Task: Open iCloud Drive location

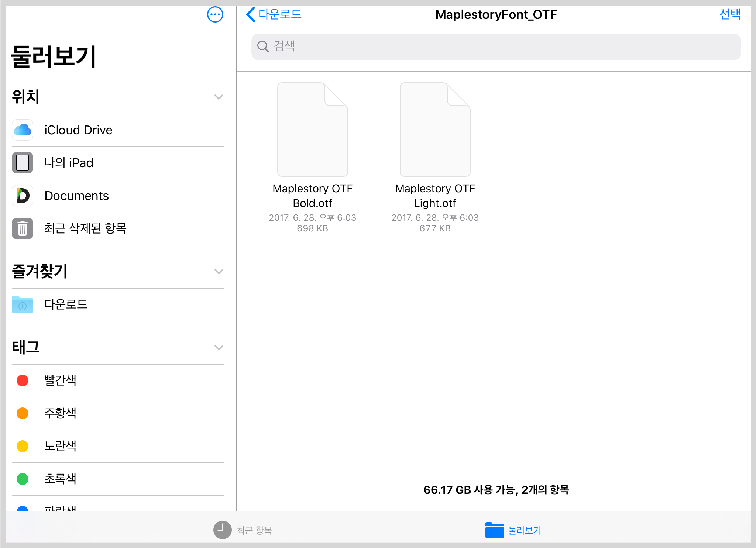Action: (78, 130)
